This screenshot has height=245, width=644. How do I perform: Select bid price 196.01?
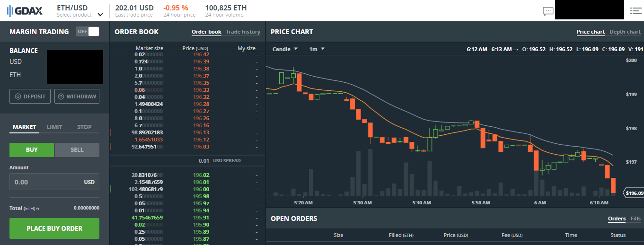(201, 182)
